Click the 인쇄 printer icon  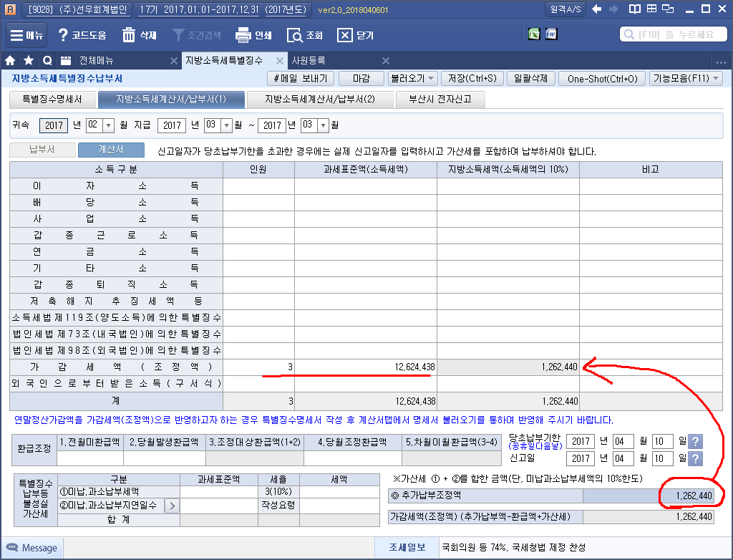pyautogui.click(x=243, y=35)
